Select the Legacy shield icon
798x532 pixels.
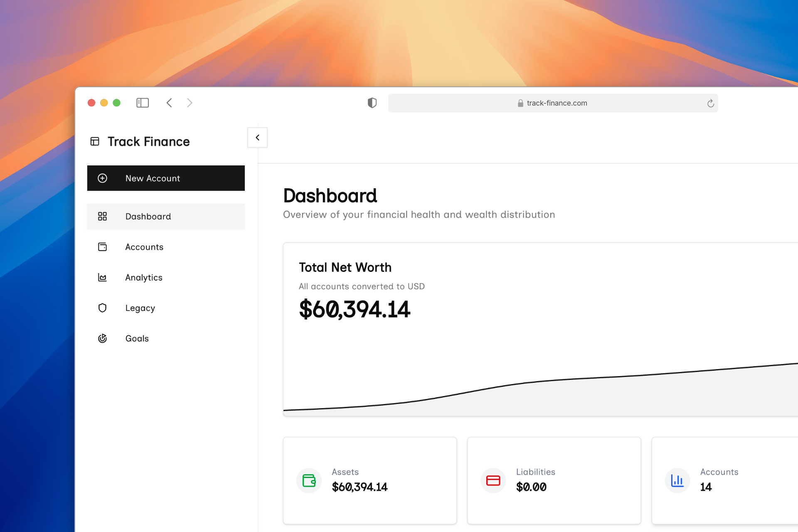click(102, 308)
